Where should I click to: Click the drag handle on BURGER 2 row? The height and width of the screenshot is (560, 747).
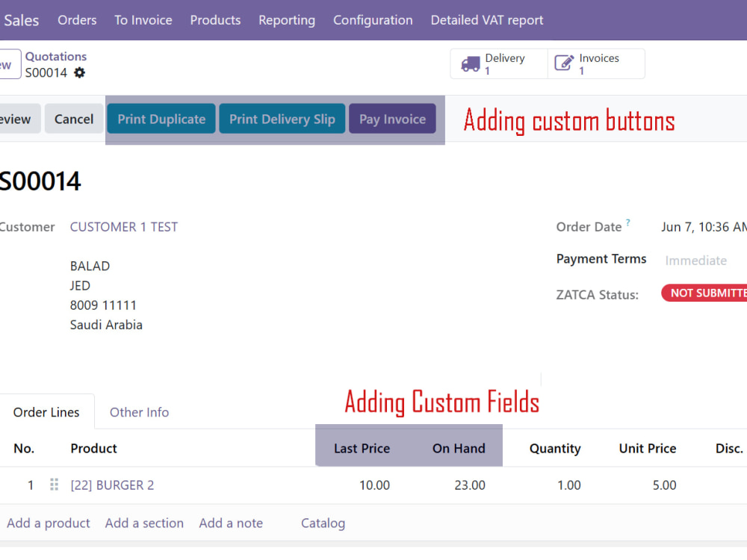click(x=54, y=485)
